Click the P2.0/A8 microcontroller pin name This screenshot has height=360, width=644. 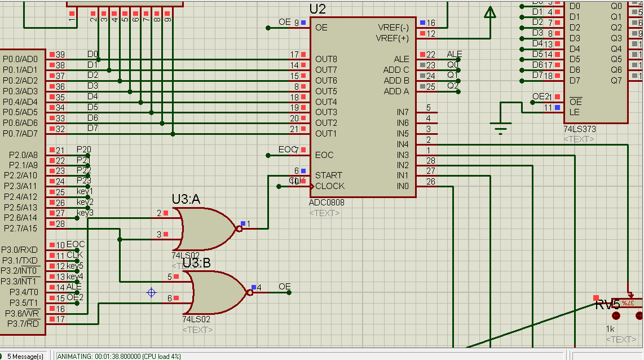[x=24, y=155]
